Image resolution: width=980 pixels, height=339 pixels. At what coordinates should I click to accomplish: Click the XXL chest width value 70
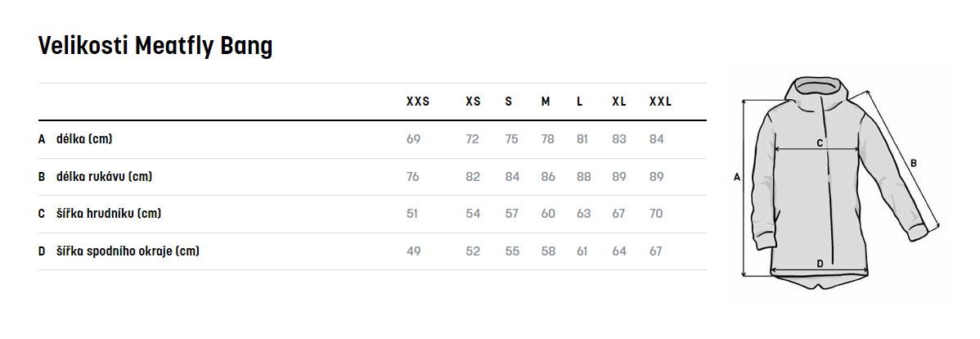(x=656, y=214)
